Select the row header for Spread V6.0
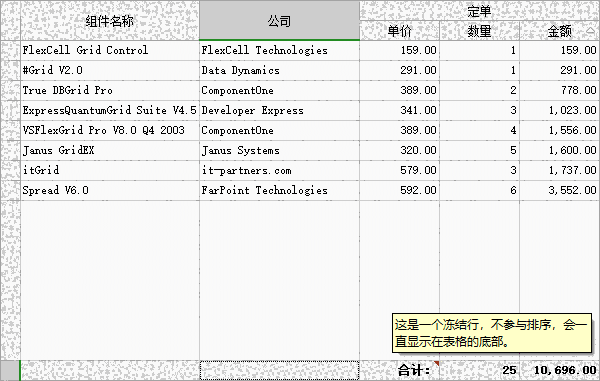Screen dimensions: 600x381 [10, 190]
